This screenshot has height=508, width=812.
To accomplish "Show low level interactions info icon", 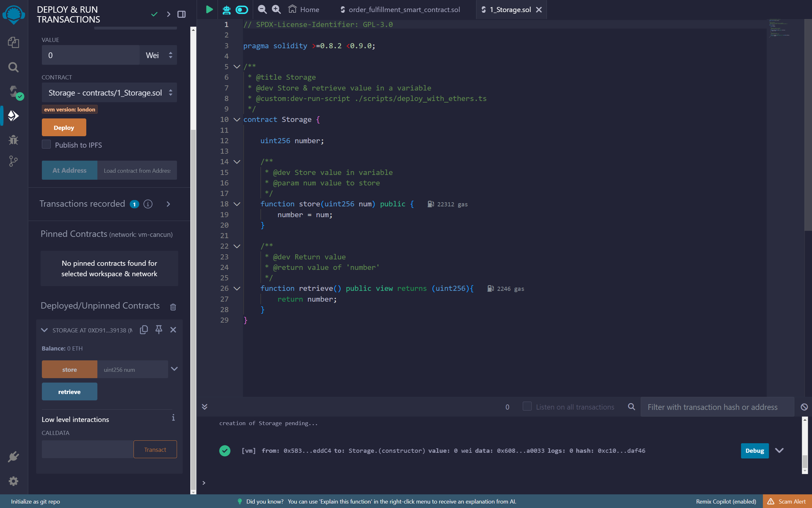I will [173, 418].
